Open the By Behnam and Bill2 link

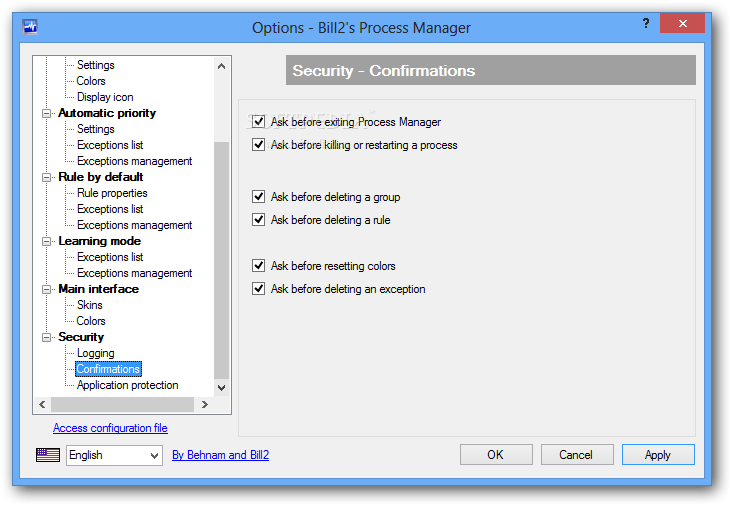pyautogui.click(x=220, y=455)
